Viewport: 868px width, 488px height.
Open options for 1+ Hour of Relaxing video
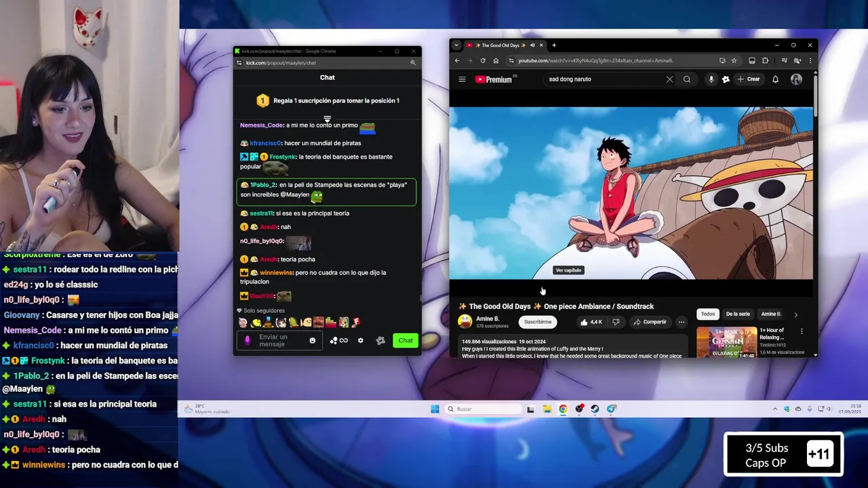tap(802, 331)
